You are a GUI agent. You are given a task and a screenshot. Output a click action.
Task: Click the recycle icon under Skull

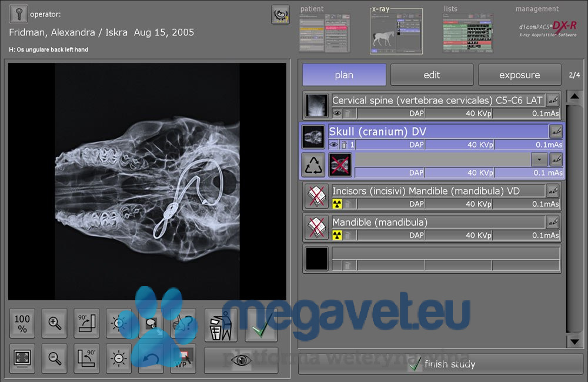click(313, 165)
